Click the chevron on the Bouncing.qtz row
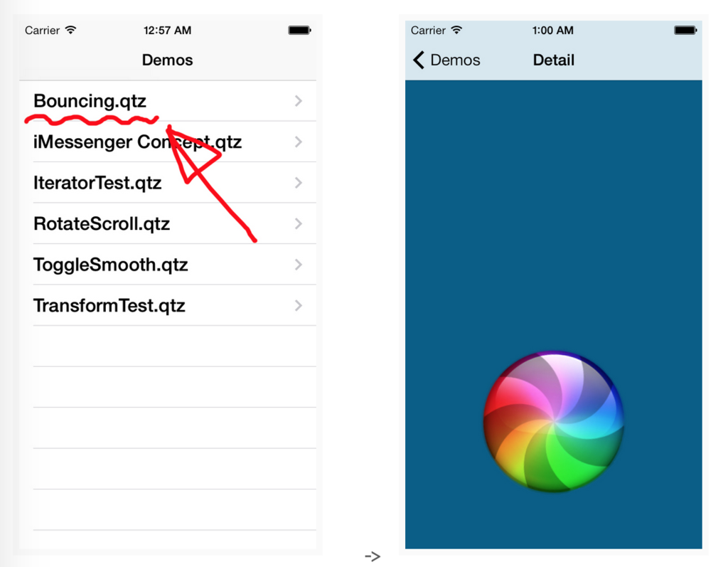 coord(299,101)
